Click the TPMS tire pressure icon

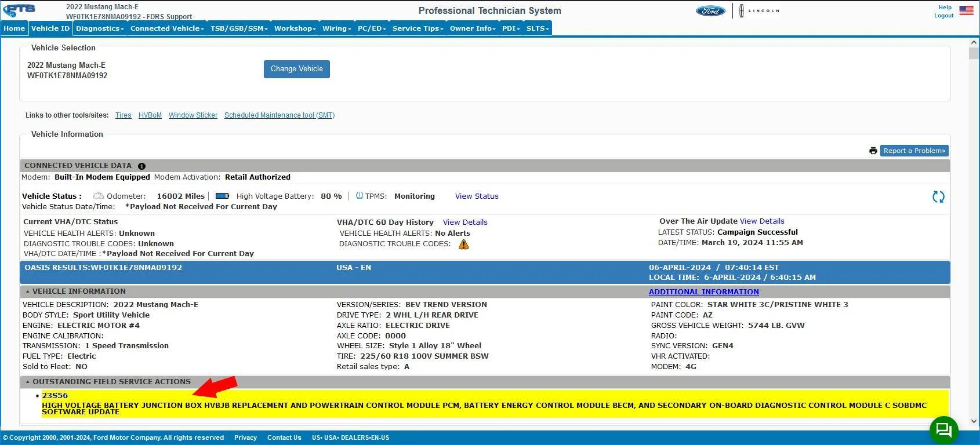point(360,196)
